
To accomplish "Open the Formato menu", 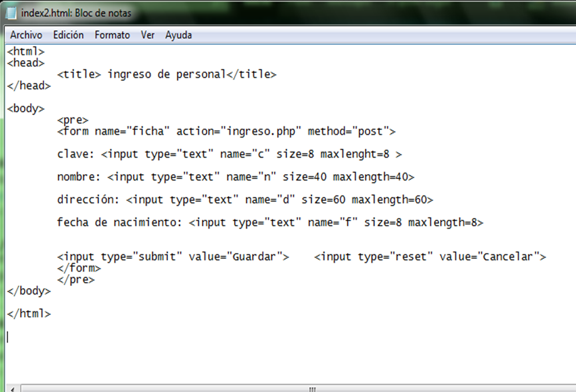I will (x=112, y=35).
